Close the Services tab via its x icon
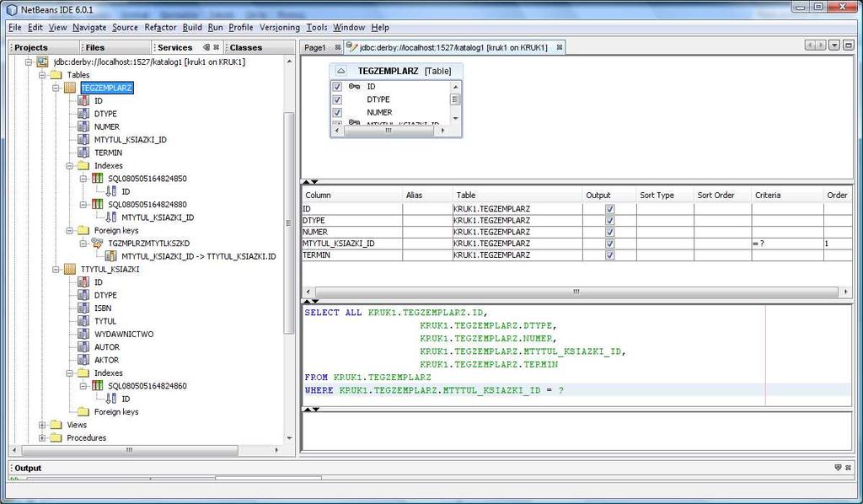863x504 pixels. coord(217,47)
